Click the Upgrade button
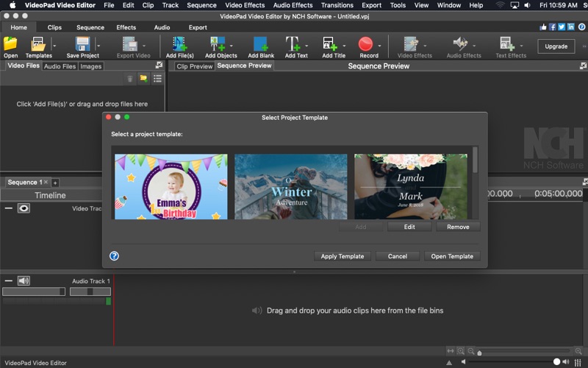Image resolution: width=588 pixels, height=368 pixels. click(556, 46)
